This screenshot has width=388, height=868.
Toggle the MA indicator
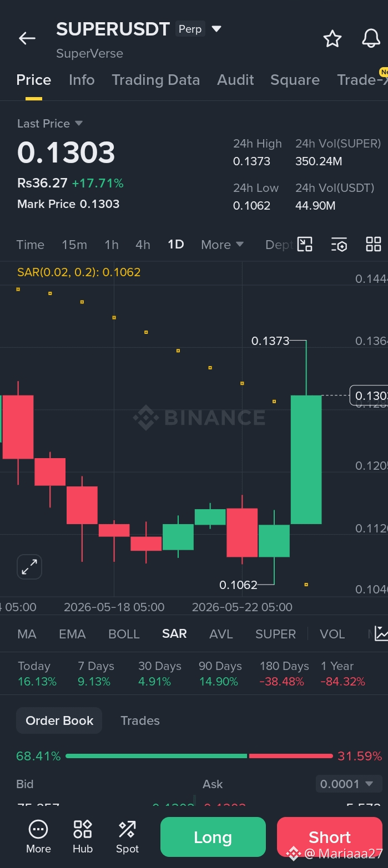point(27,634)
